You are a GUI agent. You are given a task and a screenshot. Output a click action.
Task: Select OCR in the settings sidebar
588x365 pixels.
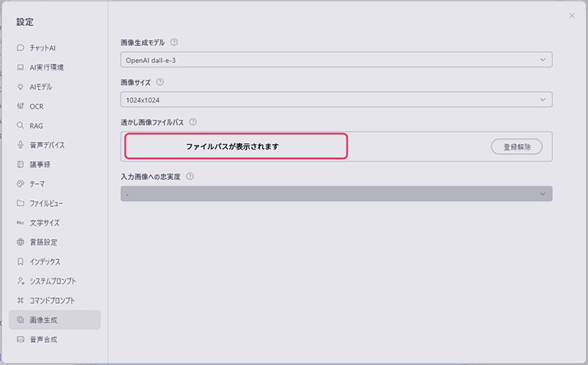(x=54, y=106)
